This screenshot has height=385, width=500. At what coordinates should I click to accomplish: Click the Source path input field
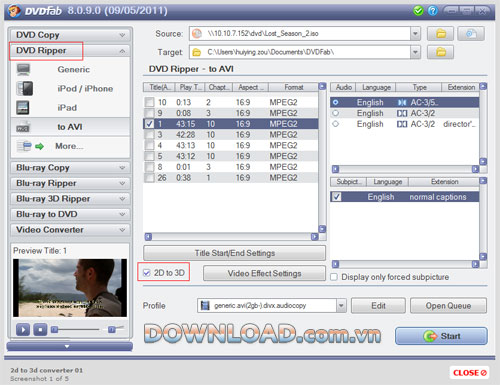(x=300, y=34)
